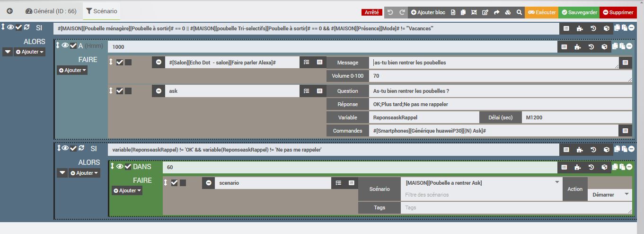Toggle enable checkbox of second SI block
The image size is (644, 234).
[x=73, y=148]
